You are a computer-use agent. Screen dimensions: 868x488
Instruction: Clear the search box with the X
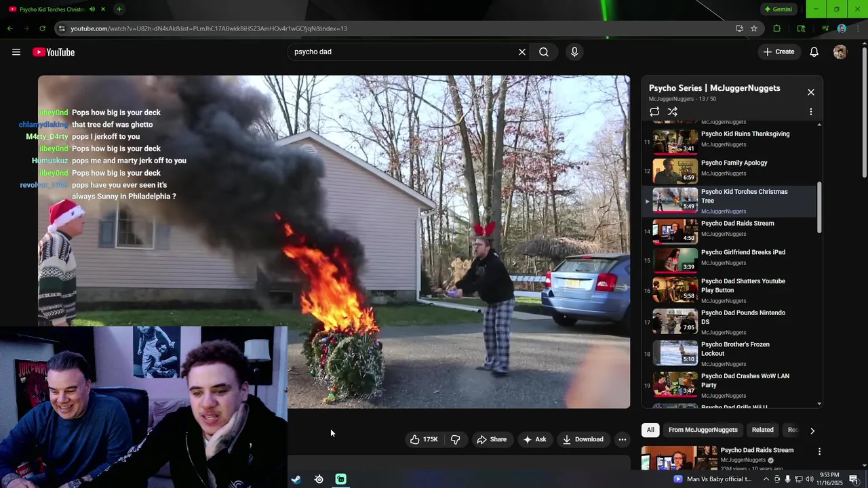[522, 52]
